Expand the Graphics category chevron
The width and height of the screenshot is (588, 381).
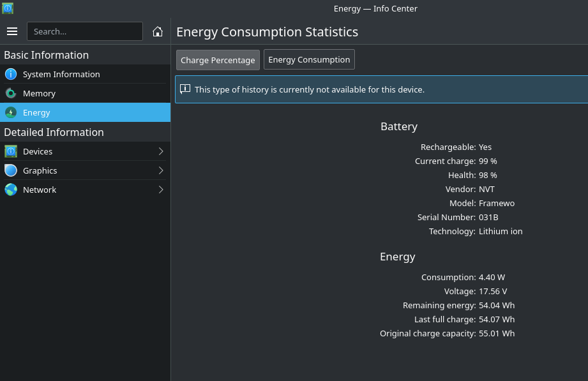[161, 170]
